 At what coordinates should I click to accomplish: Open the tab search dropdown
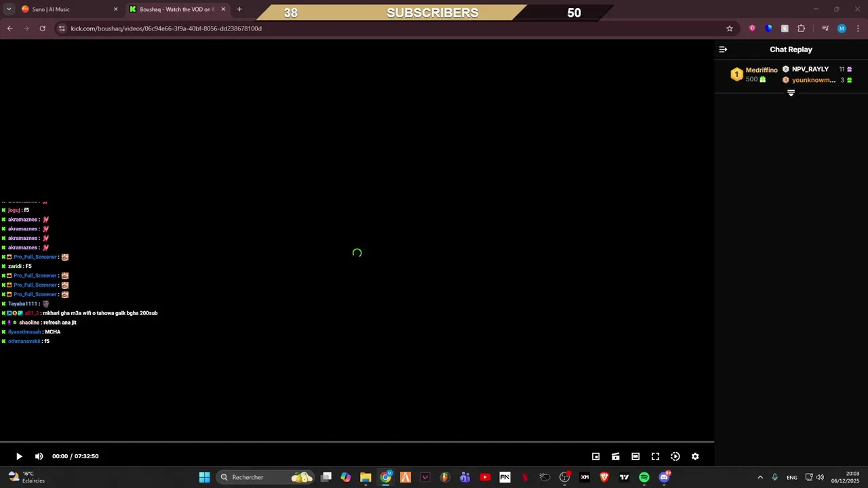[x=9, y=9]
